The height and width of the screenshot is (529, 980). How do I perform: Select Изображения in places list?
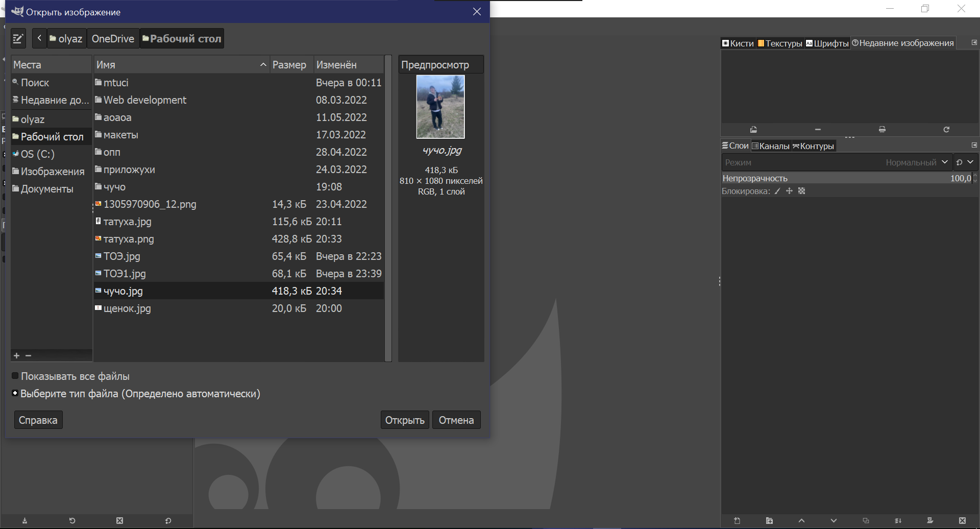tap(51, 172)
